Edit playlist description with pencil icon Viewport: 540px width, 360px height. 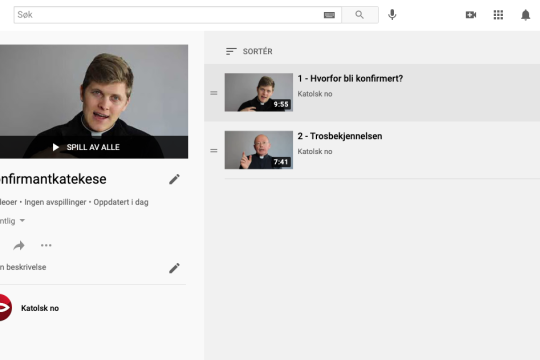(x=174, y=268)
